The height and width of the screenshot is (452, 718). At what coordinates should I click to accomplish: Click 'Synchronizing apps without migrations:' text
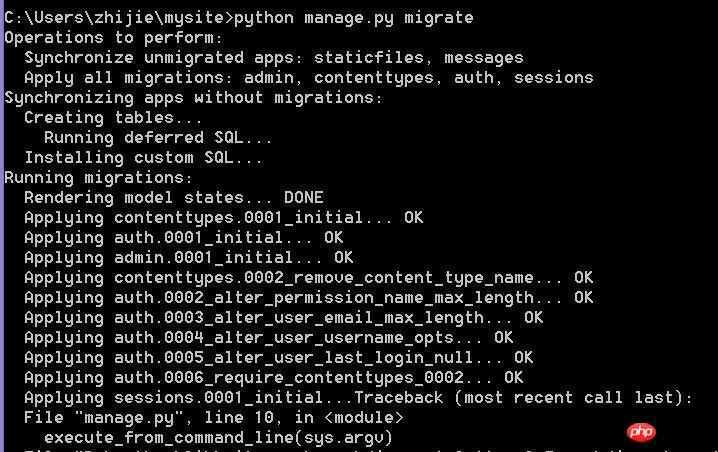[193, 97]
